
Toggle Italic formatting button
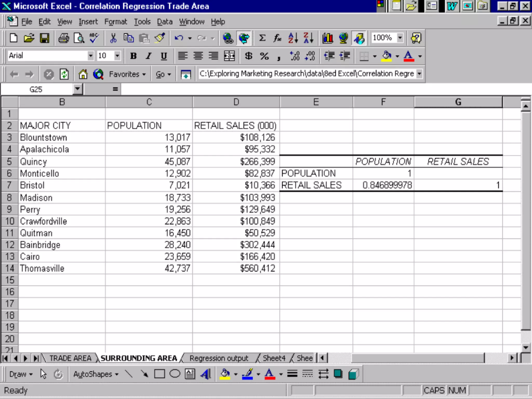click(148, 56)
